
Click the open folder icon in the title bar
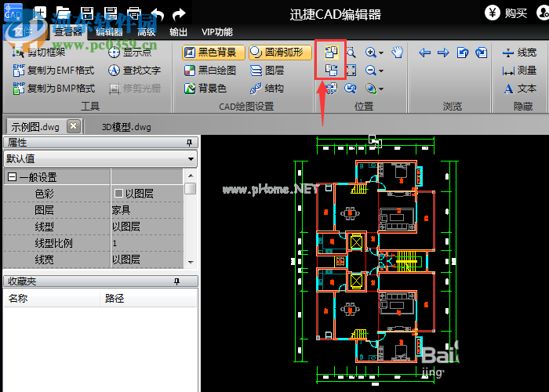63,13
